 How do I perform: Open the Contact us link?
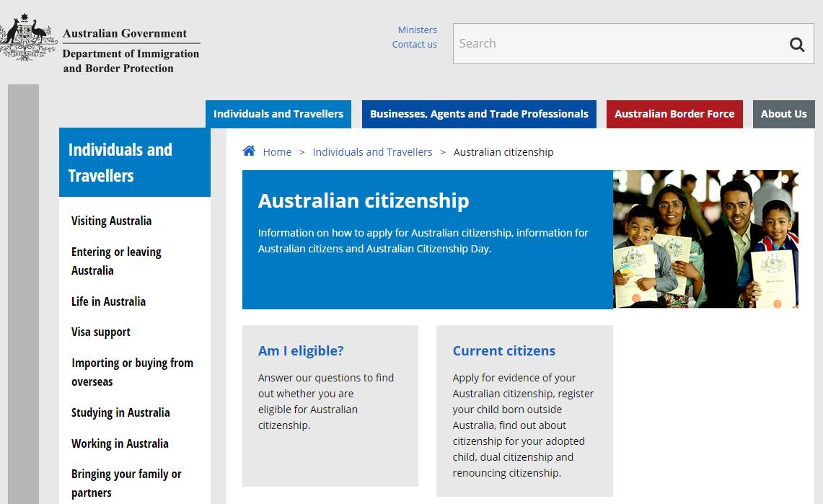coord(415,45)
